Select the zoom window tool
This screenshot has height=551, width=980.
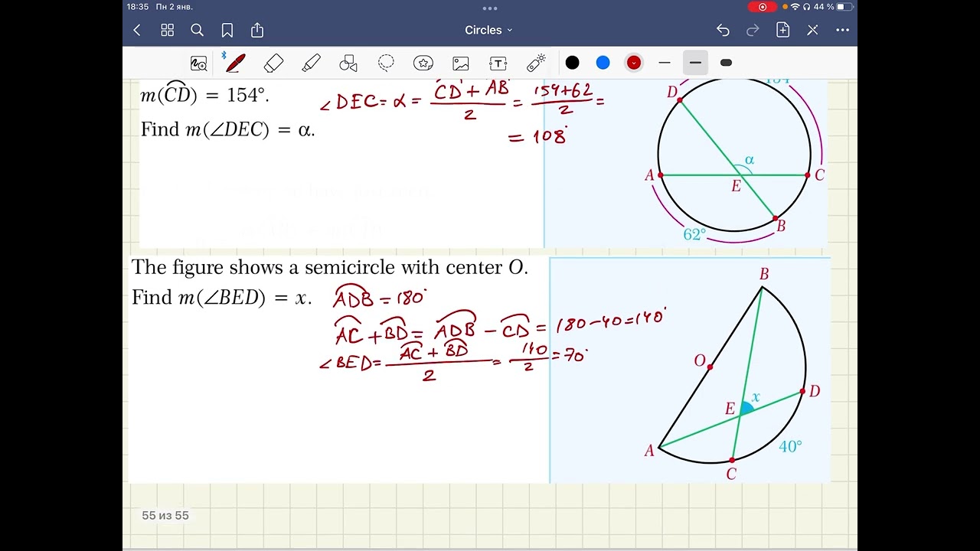click(x=198, y=64)
